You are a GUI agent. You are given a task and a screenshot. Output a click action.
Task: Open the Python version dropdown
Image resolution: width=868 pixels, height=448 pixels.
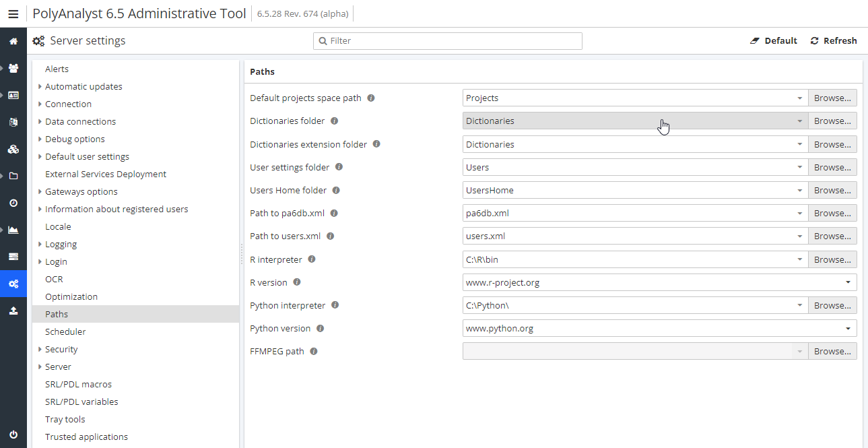tap(847, 329)
